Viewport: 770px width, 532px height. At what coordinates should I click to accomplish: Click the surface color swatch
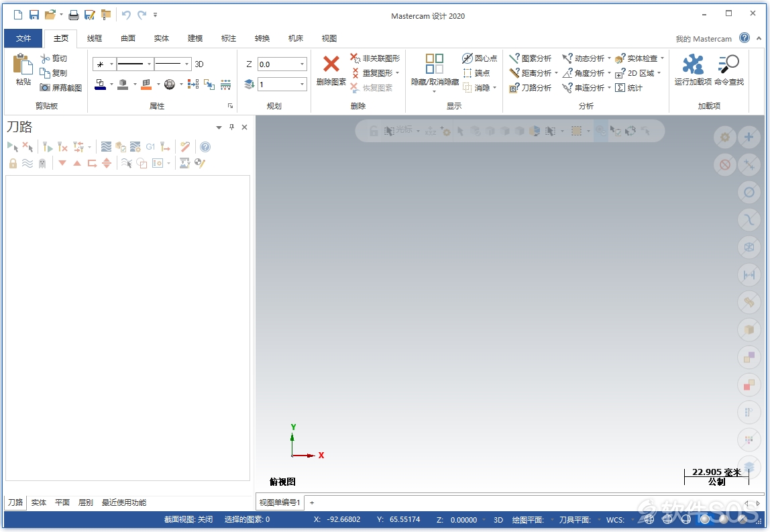coord(146,85)
